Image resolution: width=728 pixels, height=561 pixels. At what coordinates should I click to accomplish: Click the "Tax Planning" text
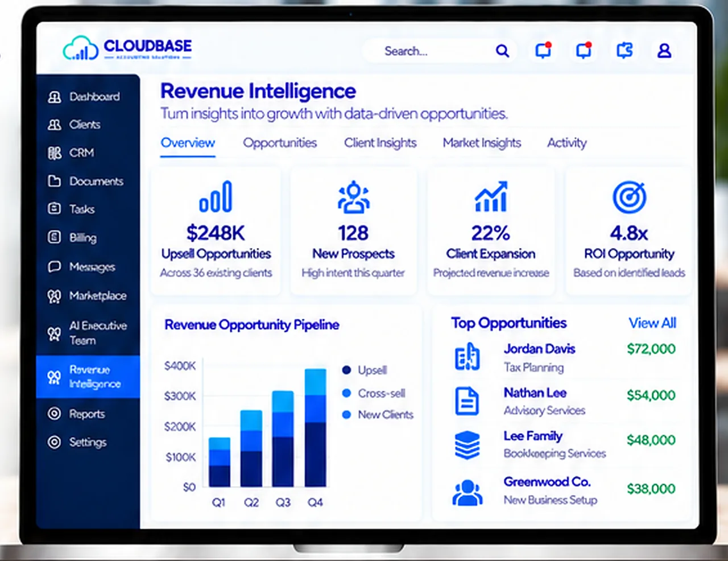pos(533,368)
